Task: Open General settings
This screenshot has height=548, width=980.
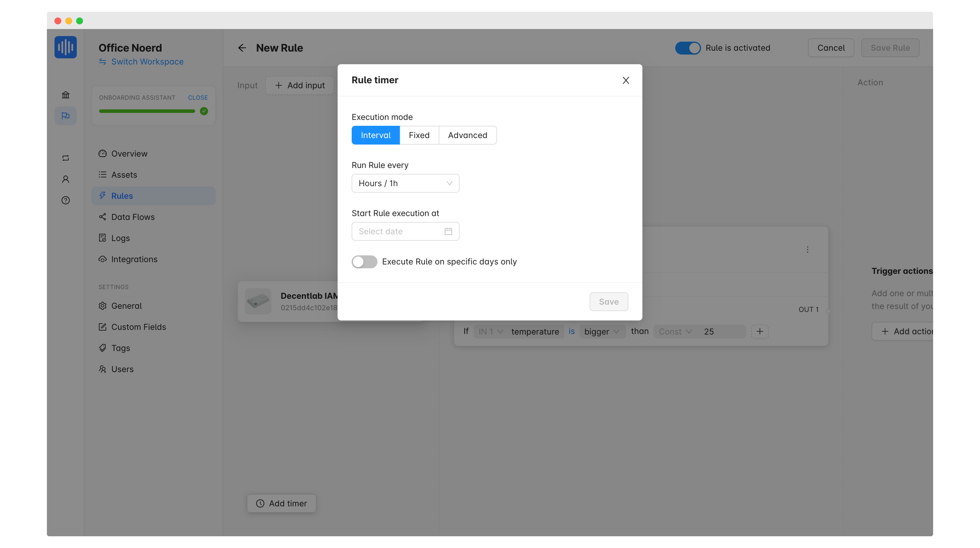Action: [x=153, y=306]
